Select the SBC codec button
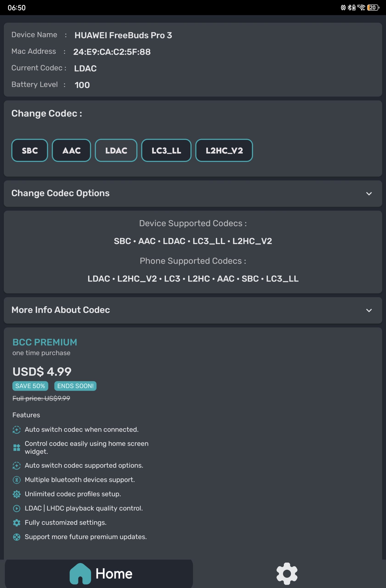This screenshot has width=386, height=588. [30, 150]
